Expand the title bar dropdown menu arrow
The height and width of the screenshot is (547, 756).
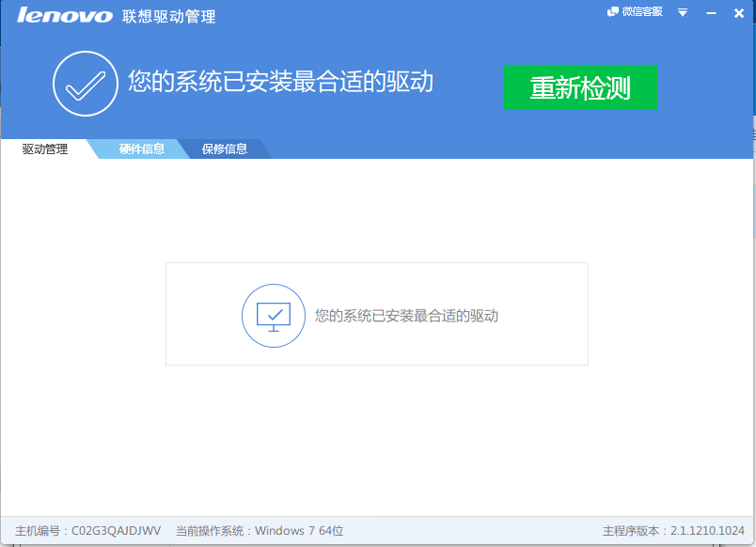click(x=683, y=12)
